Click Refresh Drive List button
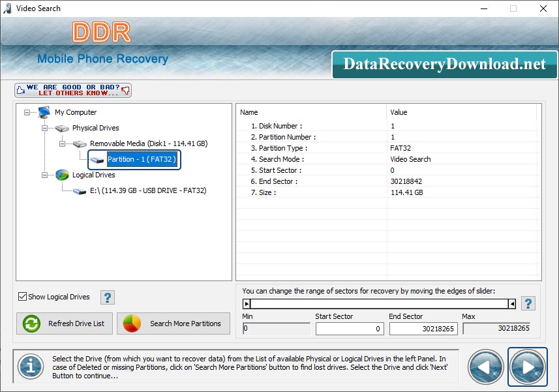 (x=65, y=324)
